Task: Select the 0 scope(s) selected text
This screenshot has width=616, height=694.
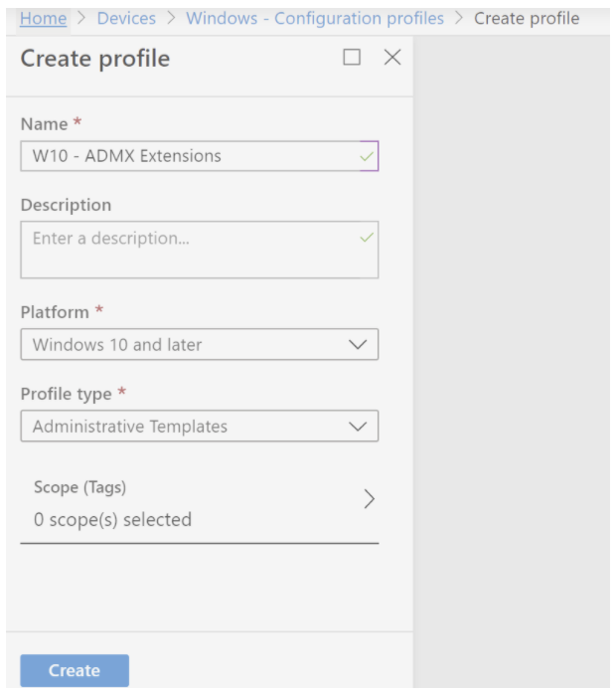Action: pos(112,520)
